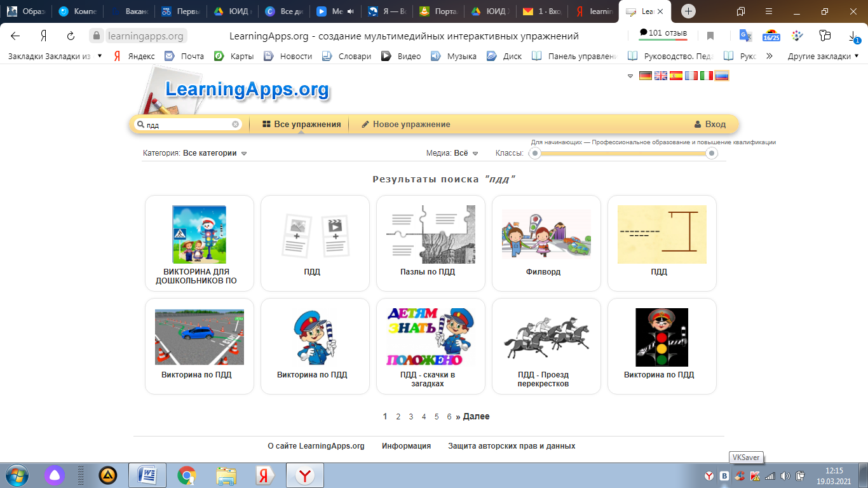The height and width of the screenshot is (488, 868).
Task: Click the search input field containing пдд
Action: pyautogui.click(x=187, y=125)
